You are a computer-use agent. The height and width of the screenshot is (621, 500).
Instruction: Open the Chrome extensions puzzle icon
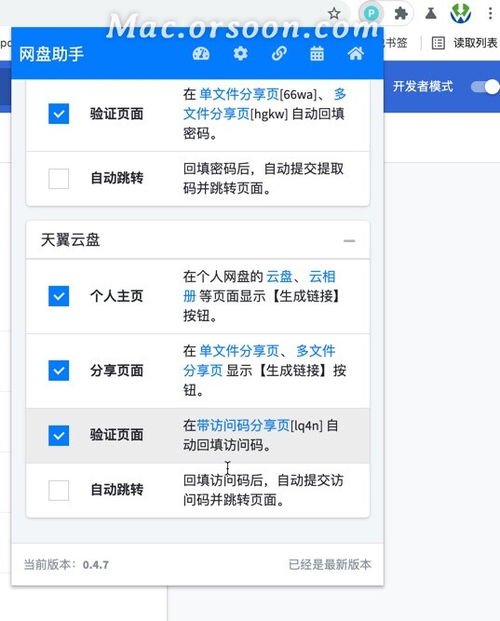(x=401, y=14)
